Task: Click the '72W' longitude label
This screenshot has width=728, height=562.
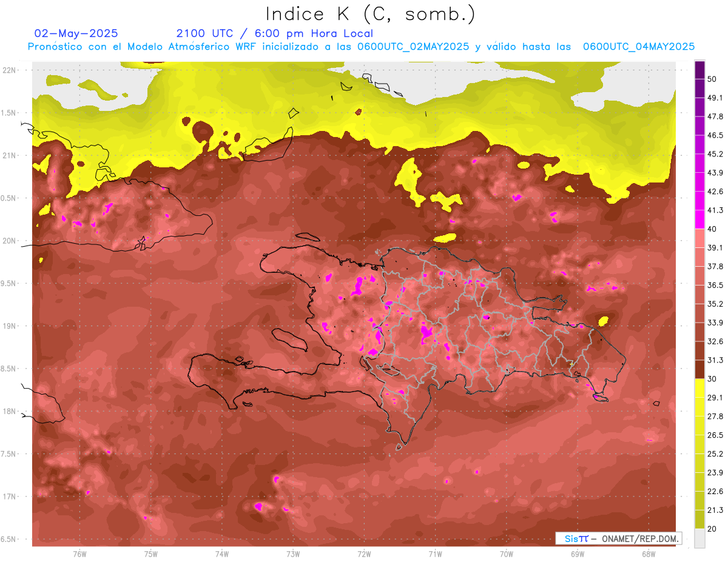Action: click(364, 554)
